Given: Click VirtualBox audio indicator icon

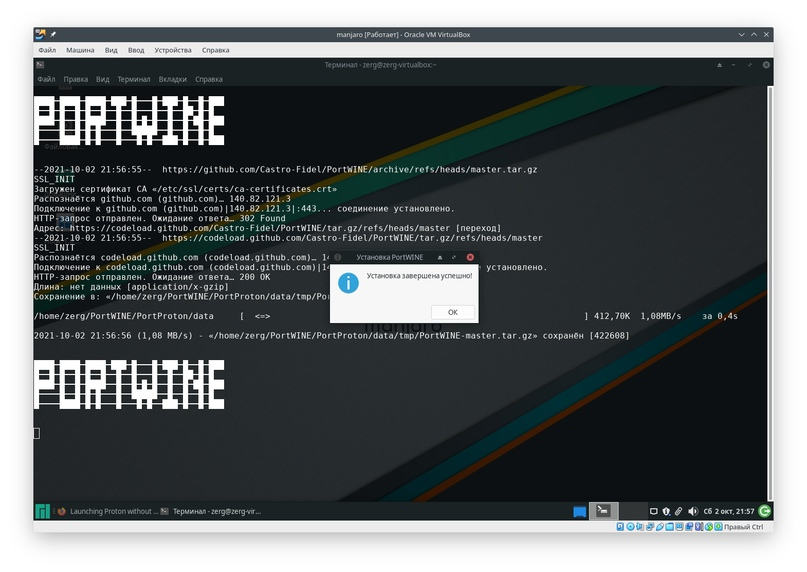Looking at the screenshot, I should (x=640, y=527).
